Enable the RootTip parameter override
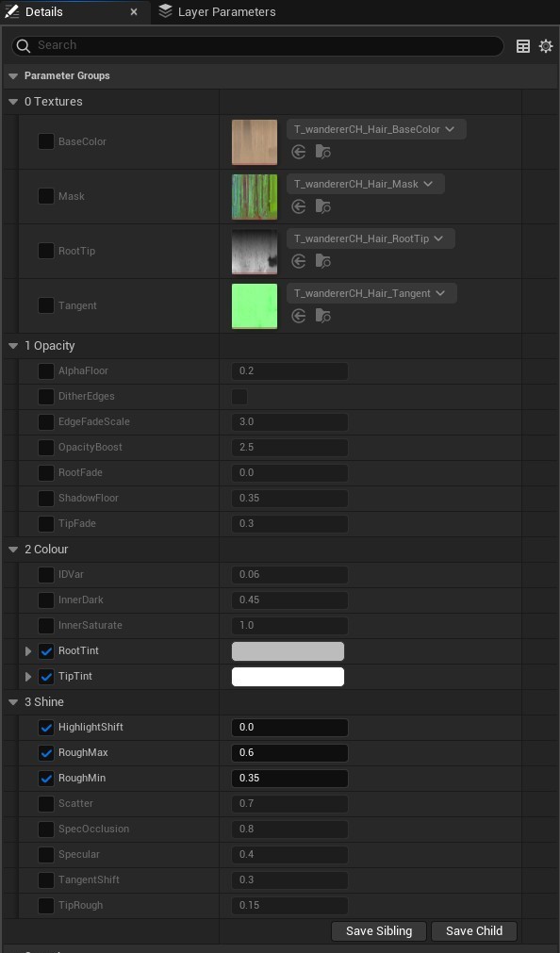The image size is (560, 953). (46, 251)
